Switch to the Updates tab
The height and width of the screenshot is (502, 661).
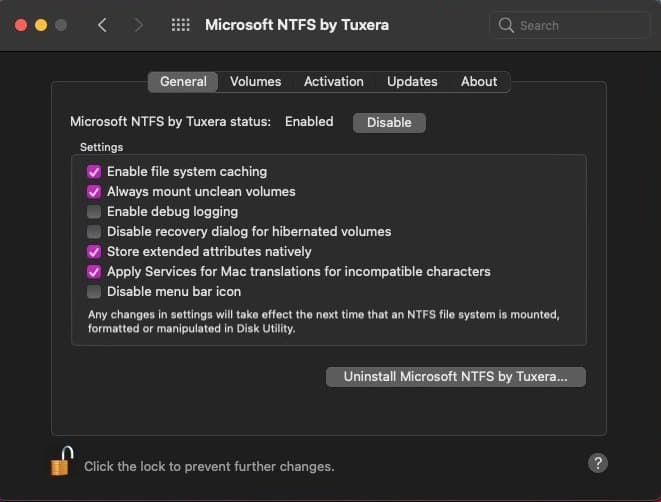tap(412, 82)
